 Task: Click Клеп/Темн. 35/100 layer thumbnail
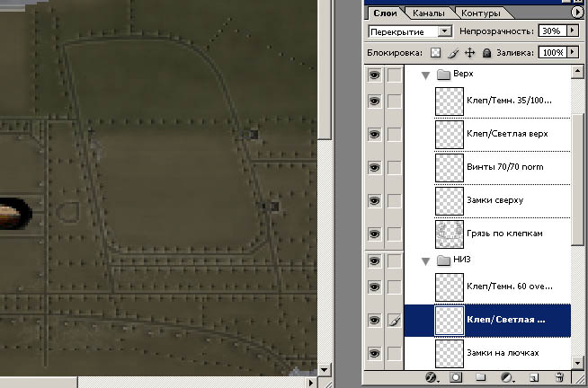[450, 101]
